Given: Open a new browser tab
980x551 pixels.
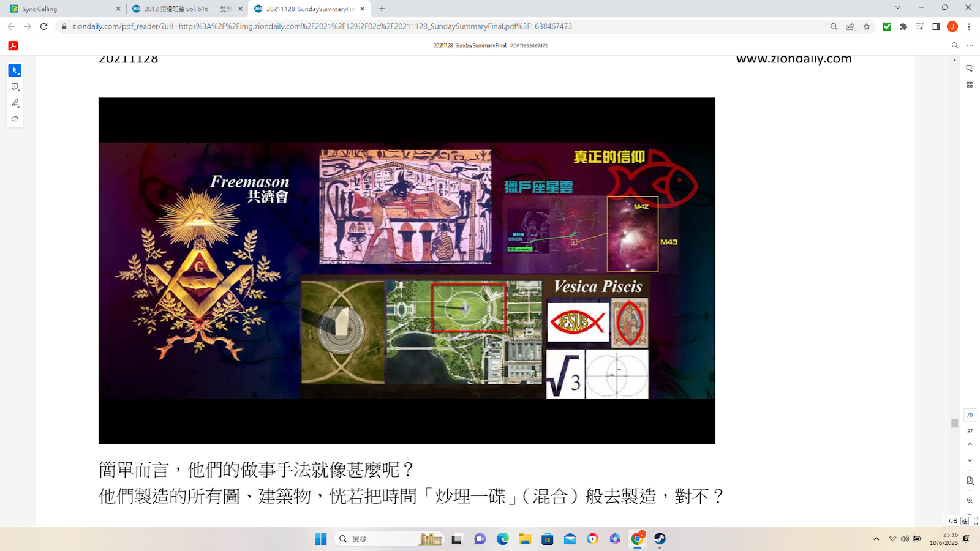Looking at the screenshot, I should click(382, 9).
